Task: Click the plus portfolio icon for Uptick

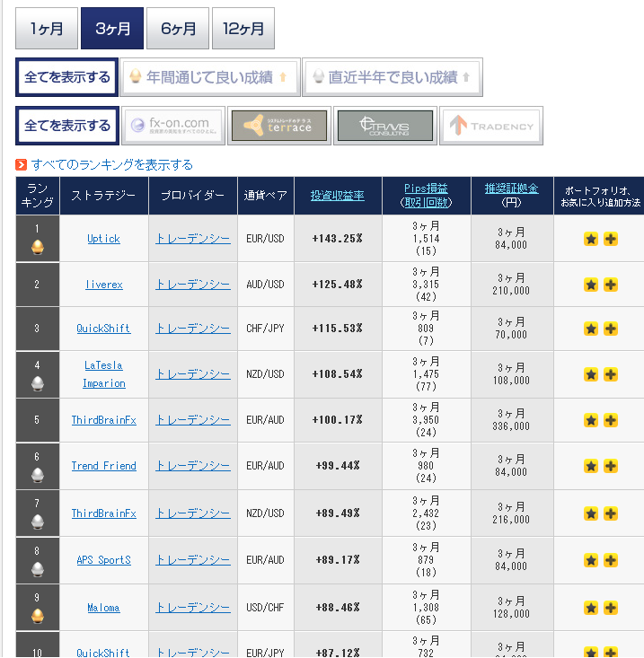Action: coord(610,239)
